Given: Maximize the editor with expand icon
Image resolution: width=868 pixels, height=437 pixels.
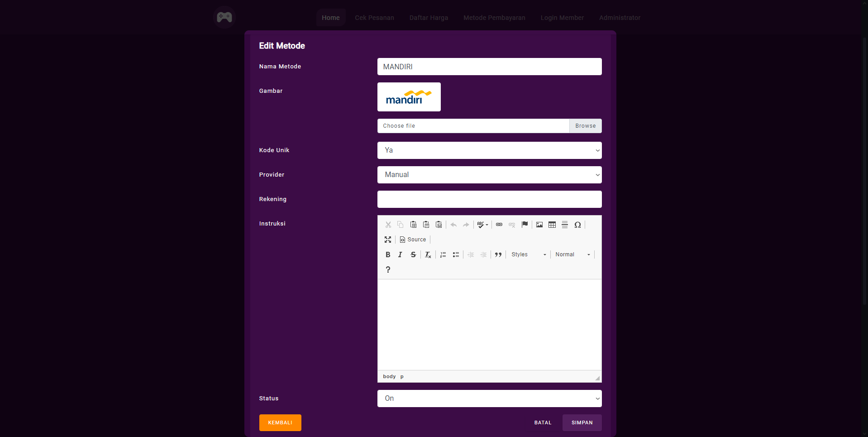Looking at the screenshot, I should 388,240.
